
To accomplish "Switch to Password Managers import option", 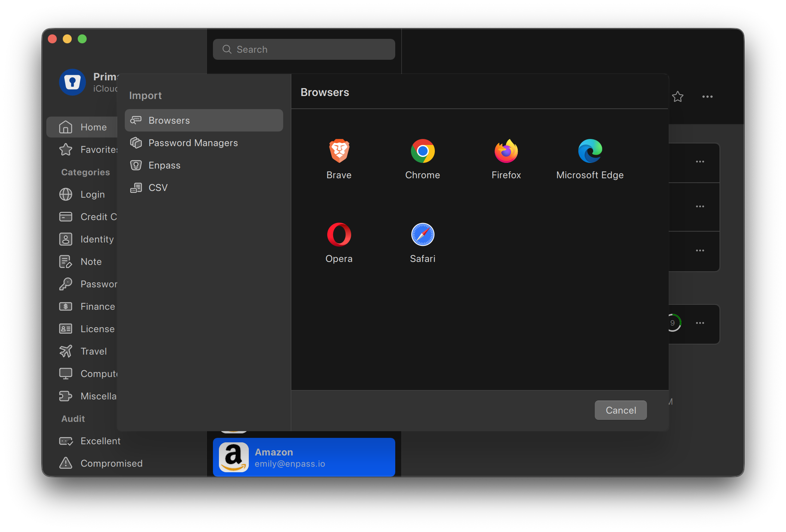I will 204,143.
